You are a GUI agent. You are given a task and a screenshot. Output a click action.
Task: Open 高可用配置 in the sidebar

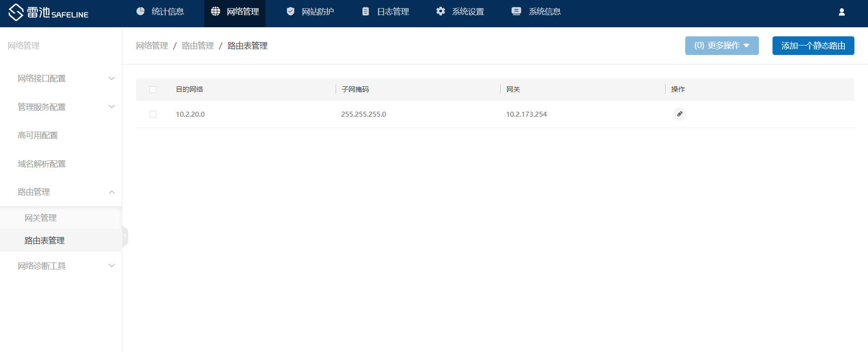coord(38,135)
